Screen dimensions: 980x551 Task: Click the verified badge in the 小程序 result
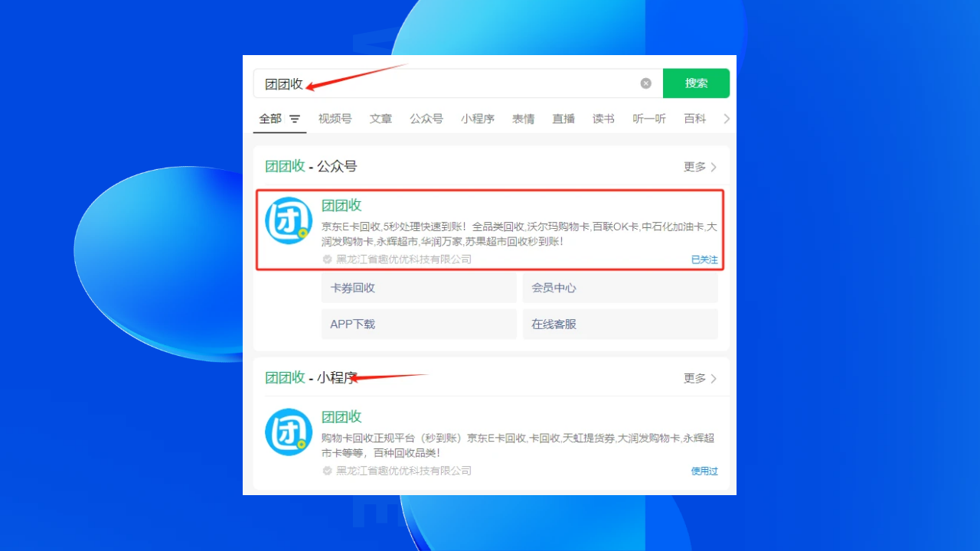(x=328, y=471)
